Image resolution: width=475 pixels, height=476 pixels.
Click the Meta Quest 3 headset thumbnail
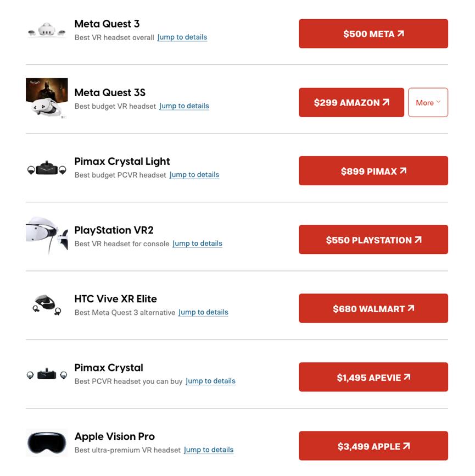pos(47,30)
